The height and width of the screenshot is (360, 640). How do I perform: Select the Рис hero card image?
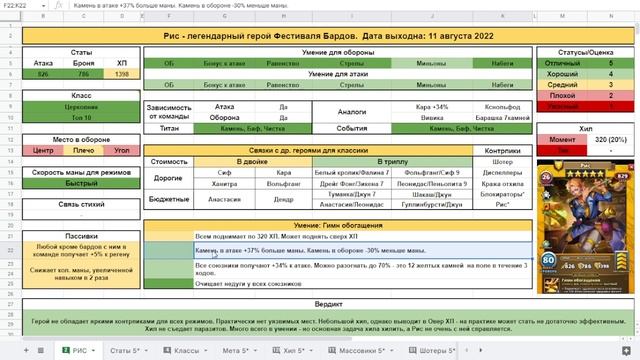[585, 227]
